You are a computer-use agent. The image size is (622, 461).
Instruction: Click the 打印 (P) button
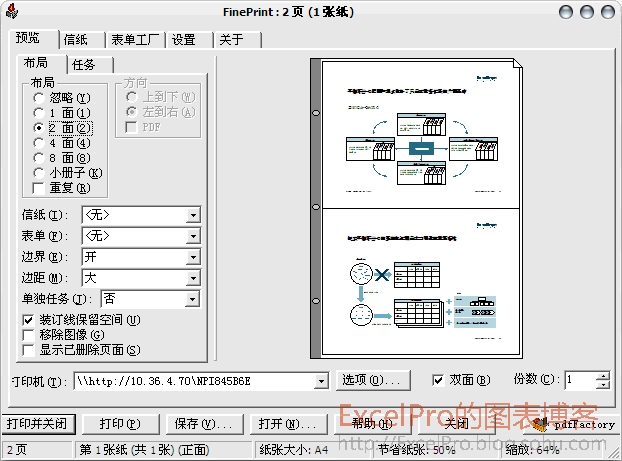(121, 424)
